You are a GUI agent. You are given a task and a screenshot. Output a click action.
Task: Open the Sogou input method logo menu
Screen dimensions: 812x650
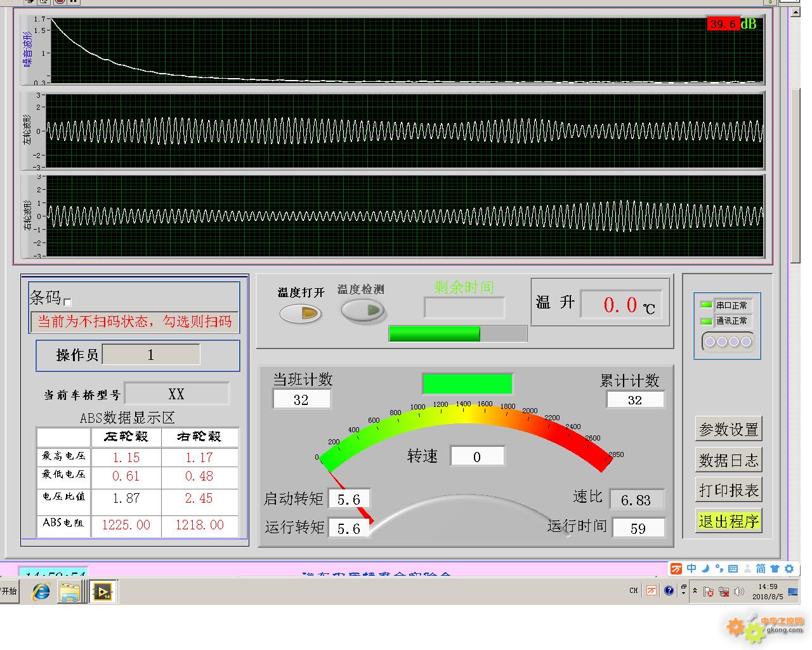[x=677, y=569]
